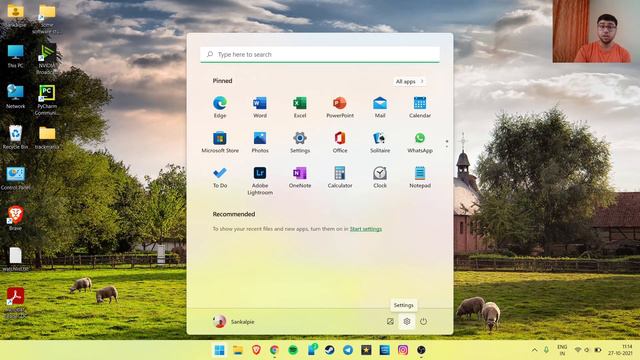Viewport: 640px width, 360px height.
Task: Open OneNote from pinned apps
Action: (x=300, y=177)
